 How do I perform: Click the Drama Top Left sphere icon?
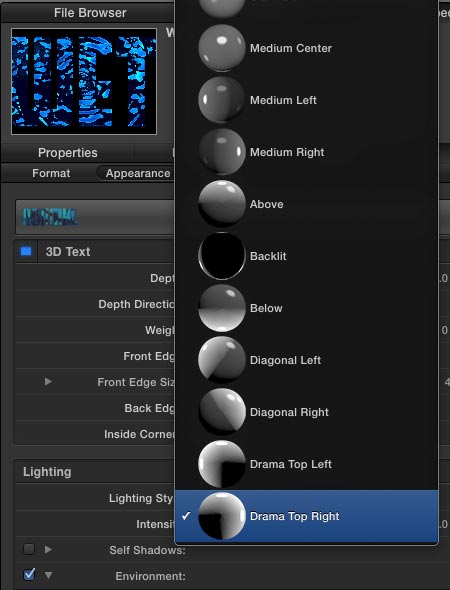point(222,464)
